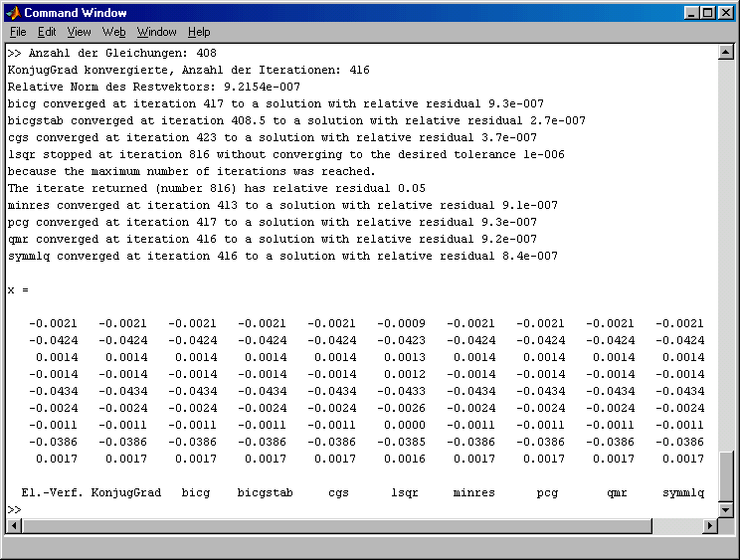Minimize the Command Window
Screen dimensions: 740x560
point(692,13)
